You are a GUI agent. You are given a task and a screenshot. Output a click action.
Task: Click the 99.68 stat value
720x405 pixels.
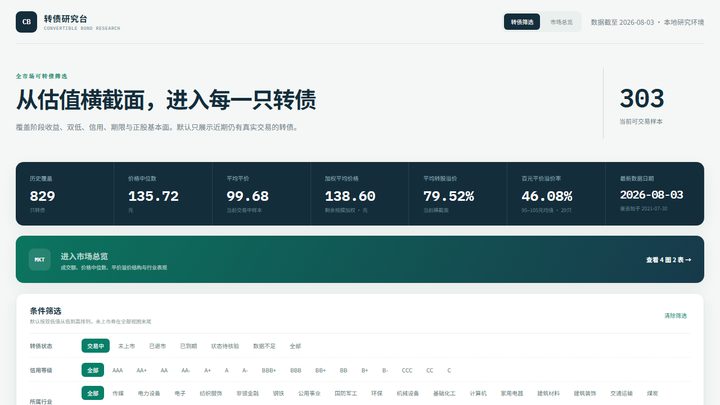(x=248, y=197)
